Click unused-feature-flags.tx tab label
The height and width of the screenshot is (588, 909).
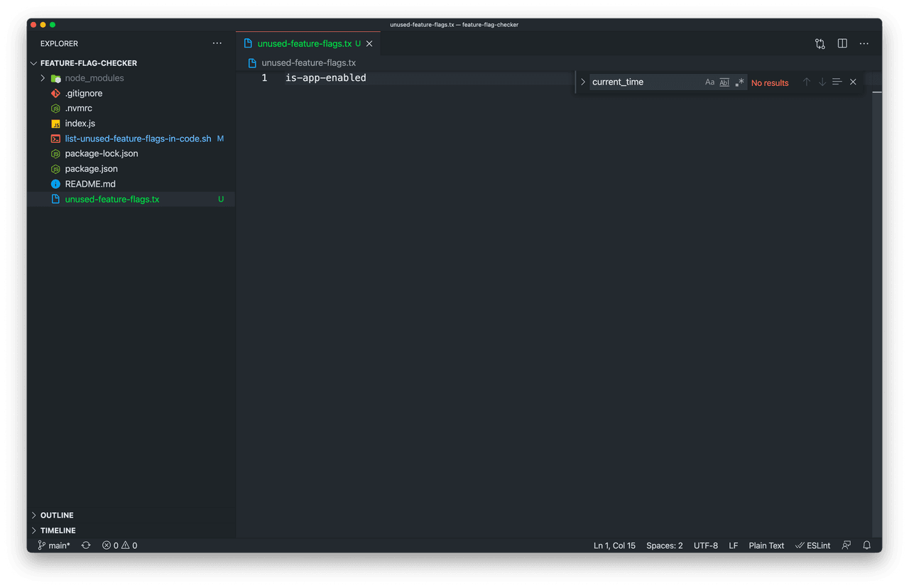[305, 44]
